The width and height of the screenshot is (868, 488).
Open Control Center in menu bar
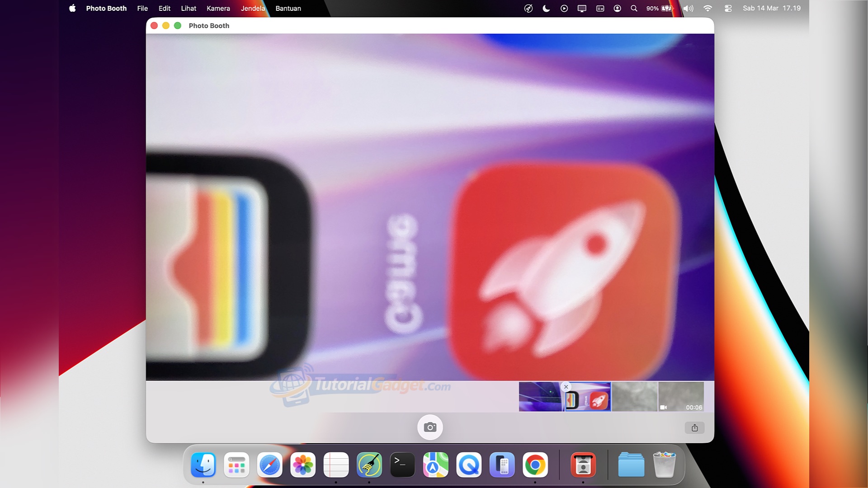(728, 8)
